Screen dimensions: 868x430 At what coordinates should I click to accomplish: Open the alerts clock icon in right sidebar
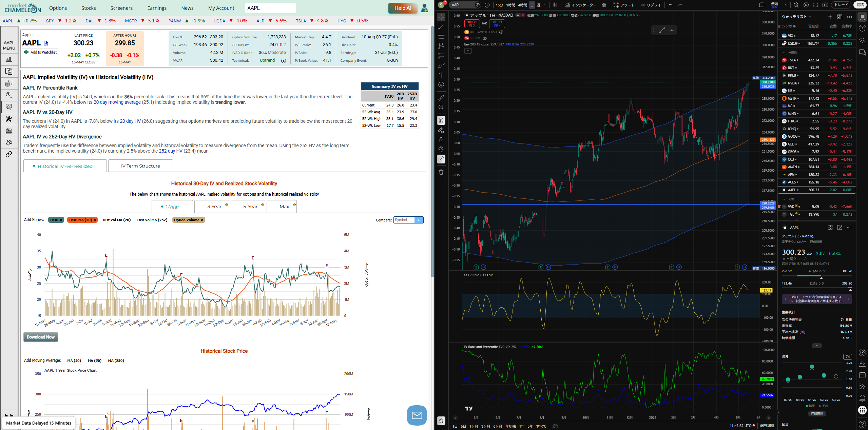click(862, 28)
